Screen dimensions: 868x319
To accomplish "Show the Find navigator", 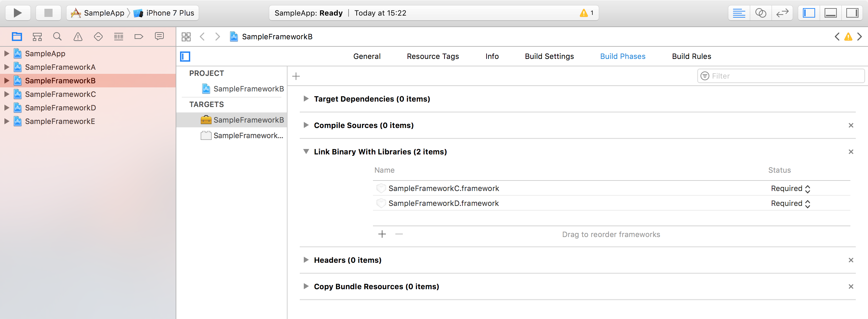I will pos(58,37).
